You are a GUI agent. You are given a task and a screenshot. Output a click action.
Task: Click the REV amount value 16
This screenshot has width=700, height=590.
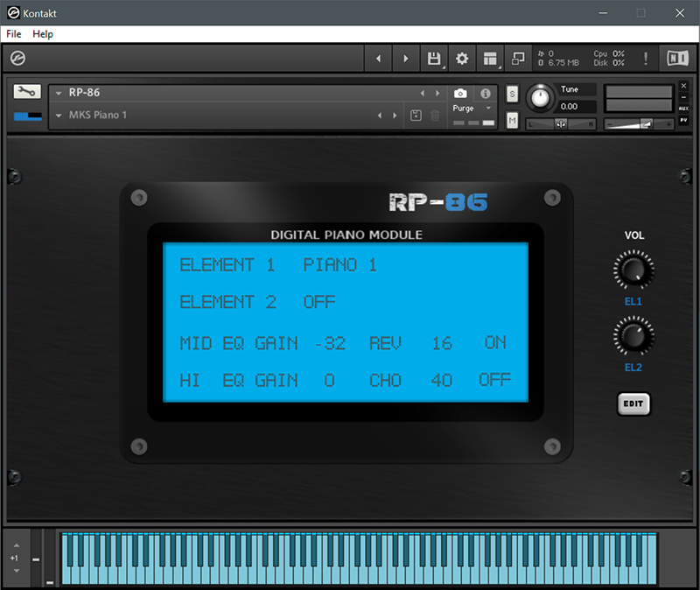pos(442,343)
